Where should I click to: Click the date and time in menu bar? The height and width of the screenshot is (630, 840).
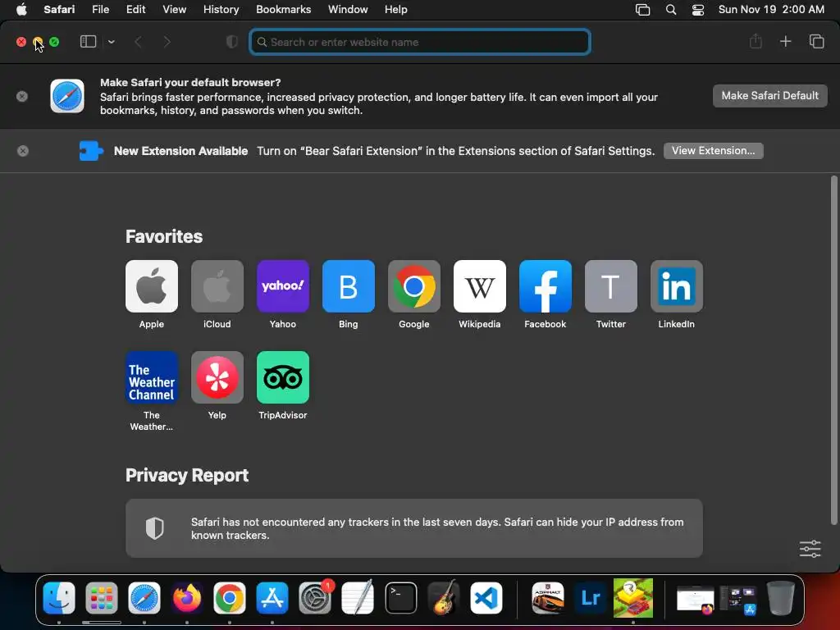click(x=771, y=10)
